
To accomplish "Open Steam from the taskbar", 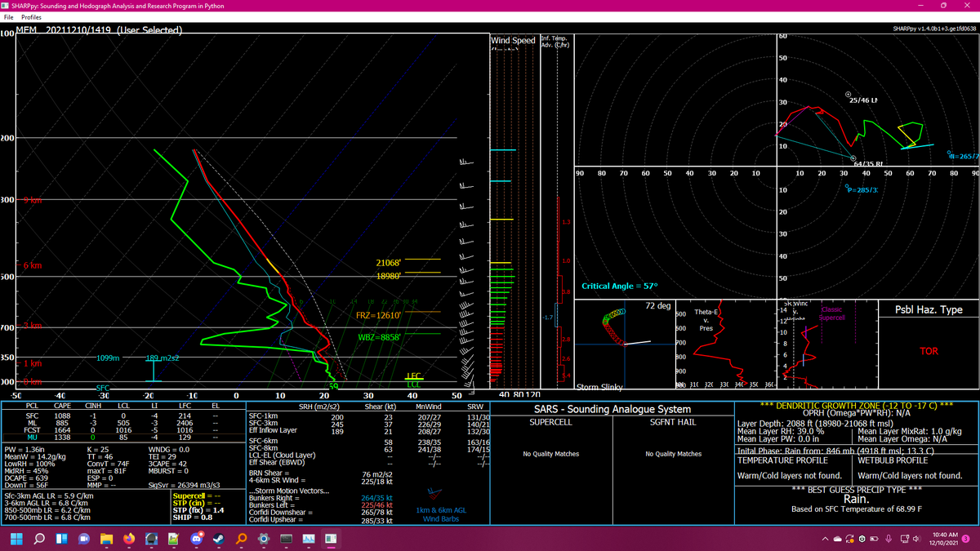I will 218,539.
